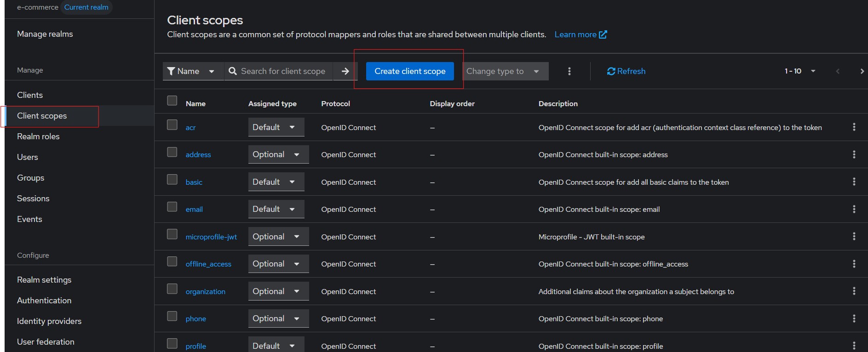The image size is (868, 352).
Task: Click external link icon next to Learn more
Action: 603,34
